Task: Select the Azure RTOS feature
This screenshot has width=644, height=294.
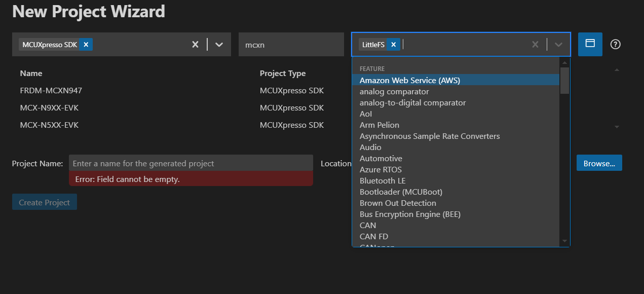Action: pos(381,169)
